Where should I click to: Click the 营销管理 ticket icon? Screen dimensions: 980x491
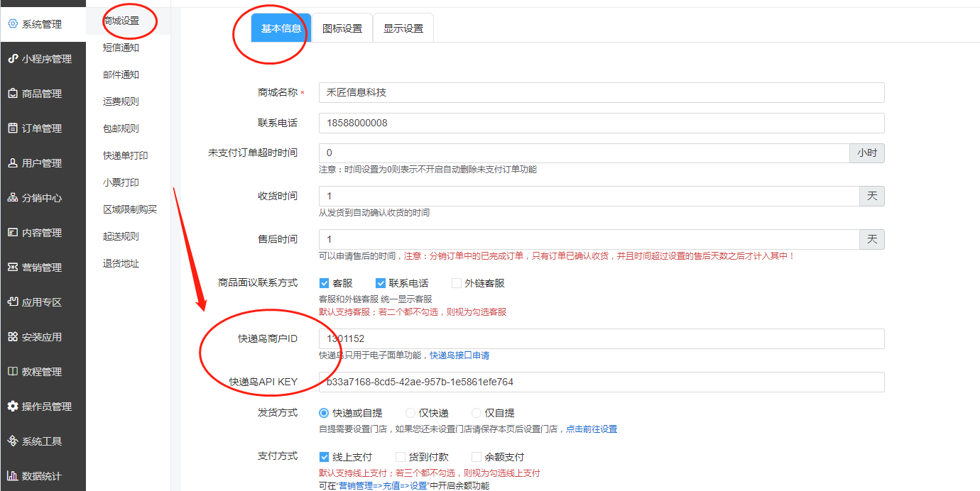[13, 267]
